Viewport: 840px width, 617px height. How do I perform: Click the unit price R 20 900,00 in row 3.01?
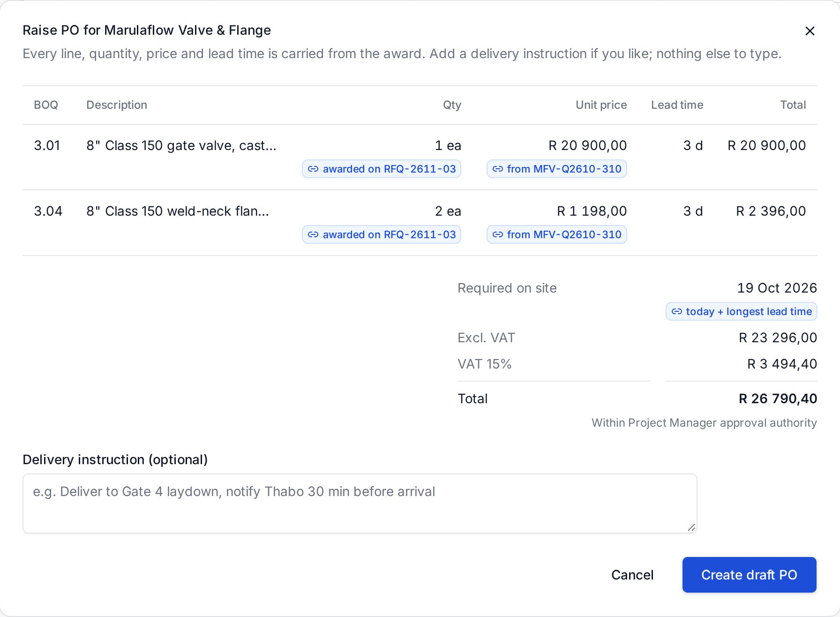(x=587, y=146)
